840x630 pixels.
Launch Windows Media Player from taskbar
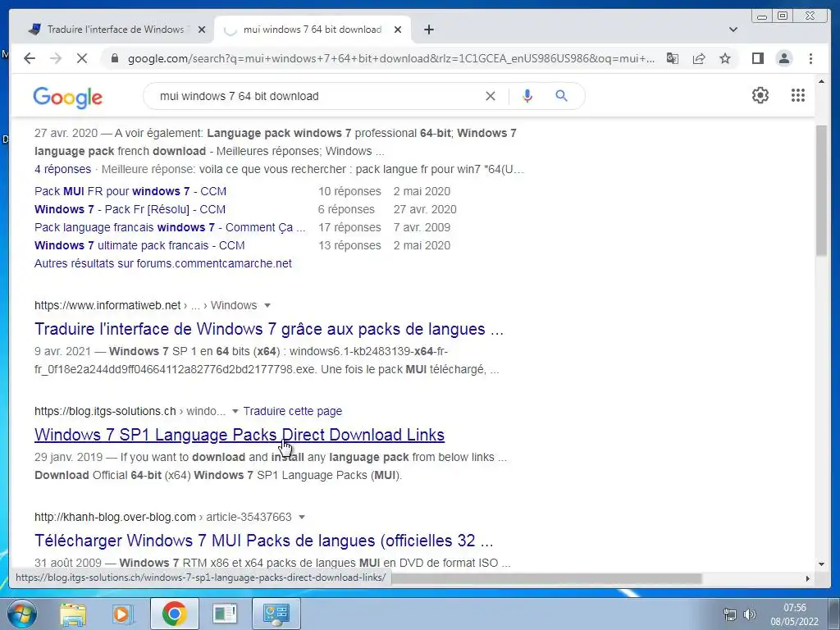click(x=123, y=614)
